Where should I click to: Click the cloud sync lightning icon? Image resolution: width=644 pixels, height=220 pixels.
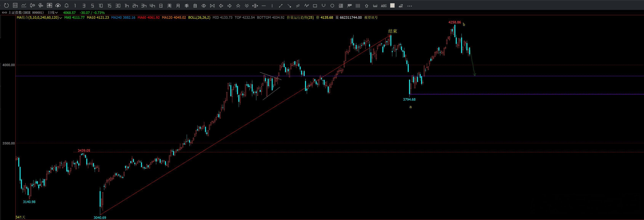click(58, 6)
